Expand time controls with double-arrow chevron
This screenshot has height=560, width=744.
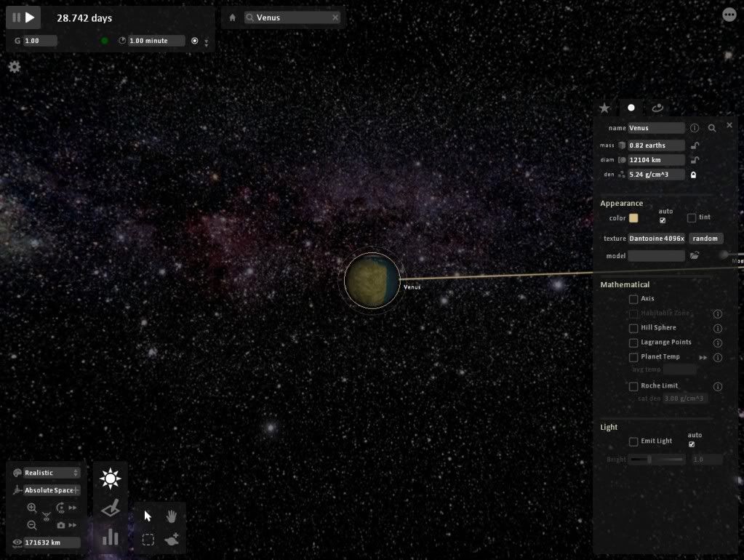click(206, 42)
